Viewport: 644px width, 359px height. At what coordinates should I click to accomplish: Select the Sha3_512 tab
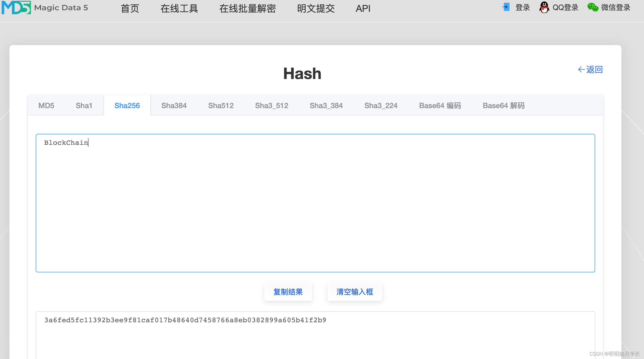(x=272, y=105)
